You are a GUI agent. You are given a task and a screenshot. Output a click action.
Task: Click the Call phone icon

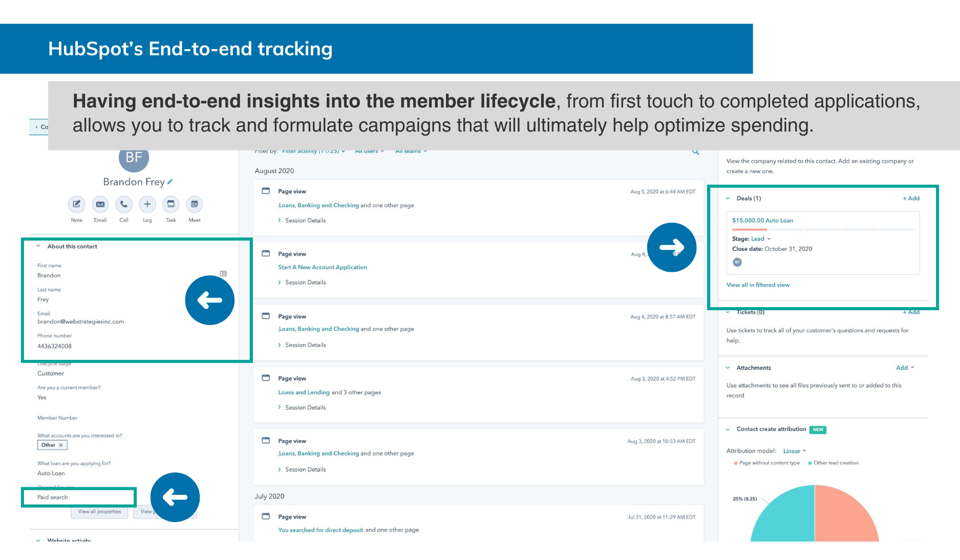[124, 204]
